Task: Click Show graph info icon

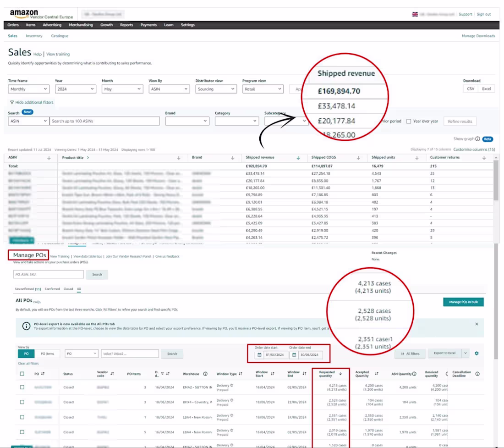Action: coord(477,139)
